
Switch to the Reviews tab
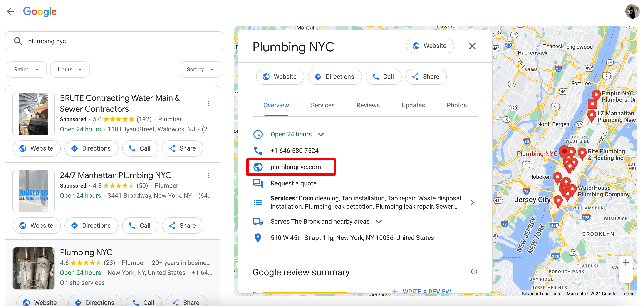(x=368, y=105)
